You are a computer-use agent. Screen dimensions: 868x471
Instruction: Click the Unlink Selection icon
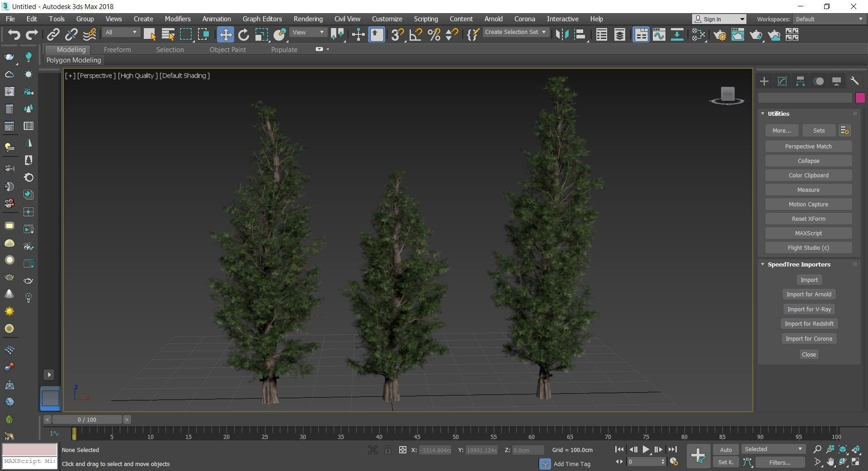click(71, 34)
